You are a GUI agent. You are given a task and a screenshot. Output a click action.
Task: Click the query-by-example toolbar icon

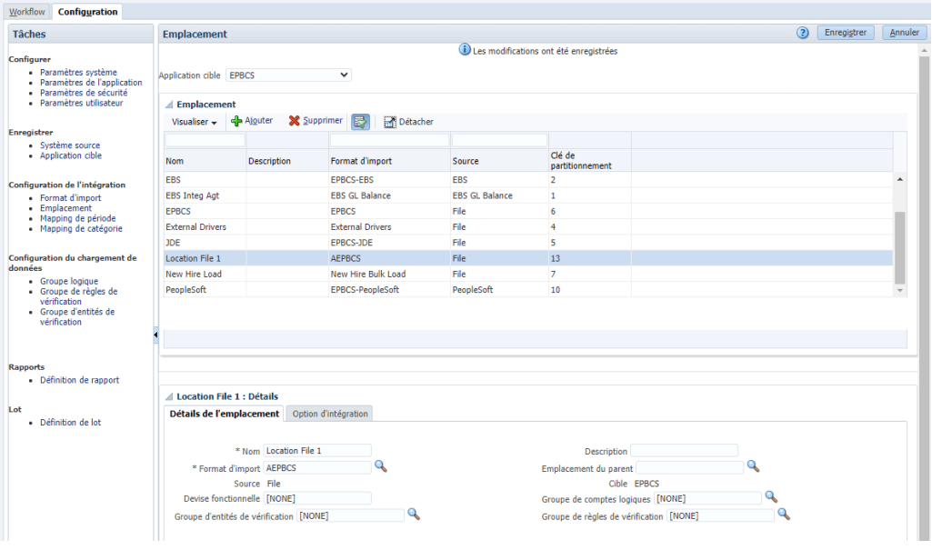point(360,122)
